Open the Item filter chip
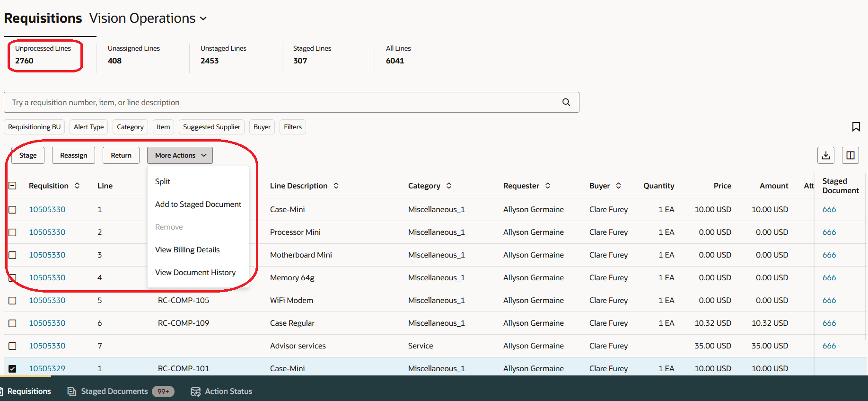Screen dimensions: 868x401 [163, 127]
